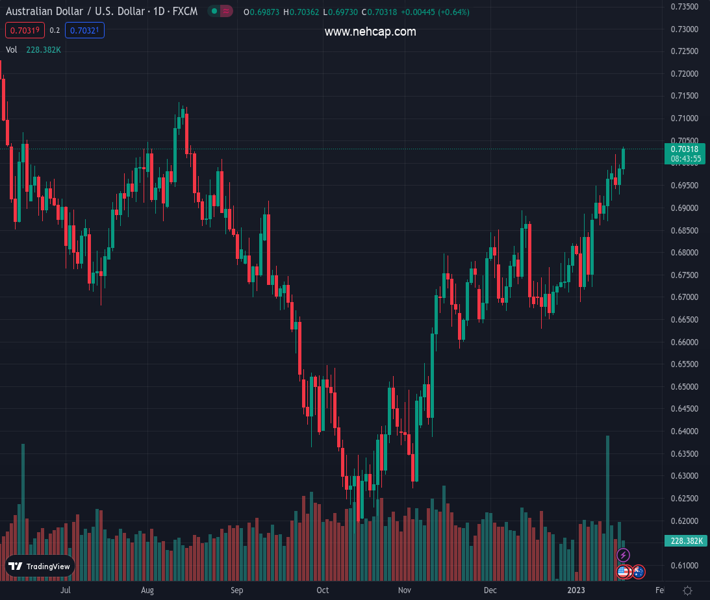Select the Vol indicator legend label
The height and width of the screenshot is (600, 710).
coord(11,49)
